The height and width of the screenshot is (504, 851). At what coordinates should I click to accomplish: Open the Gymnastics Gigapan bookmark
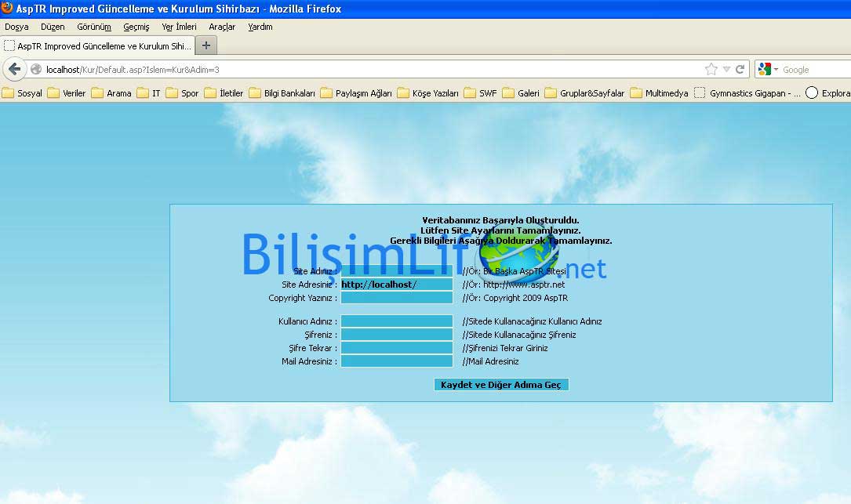point(748,93)
